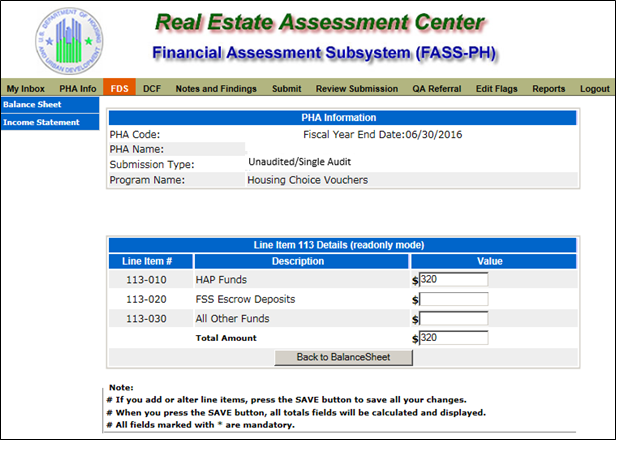Click the Total Amount field

(453, 338)
